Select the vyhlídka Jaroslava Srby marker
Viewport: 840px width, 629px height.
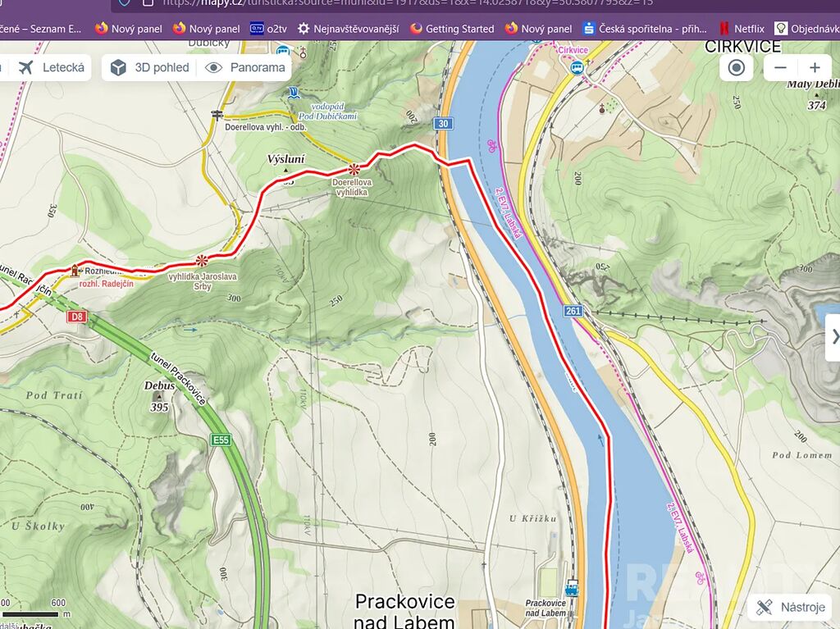pos(201,261)
